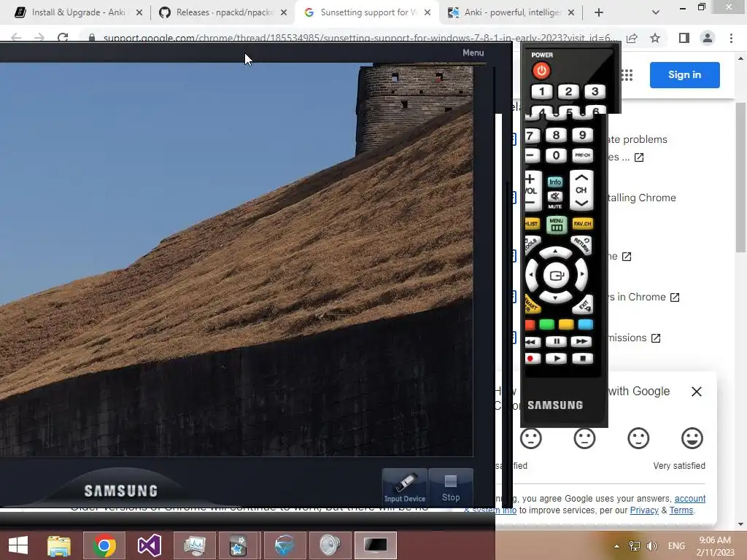Click the Input Device button
Screen dimensions: 747x560
click(404, 486)
